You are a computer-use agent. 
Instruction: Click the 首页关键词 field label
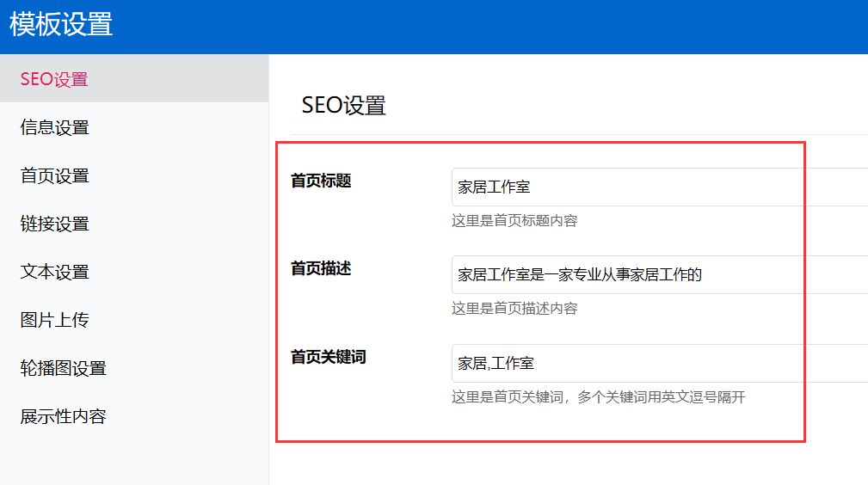pos(329,357)
